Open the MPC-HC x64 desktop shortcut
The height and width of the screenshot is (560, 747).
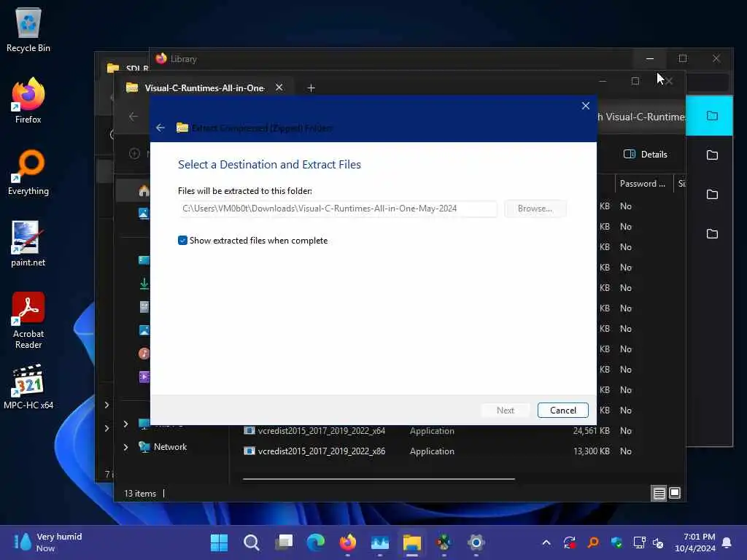(x=28, y=386)
